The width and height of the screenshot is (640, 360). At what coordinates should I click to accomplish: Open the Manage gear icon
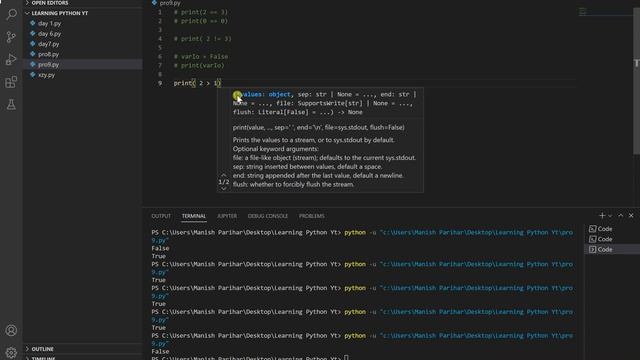coord(11,353)
